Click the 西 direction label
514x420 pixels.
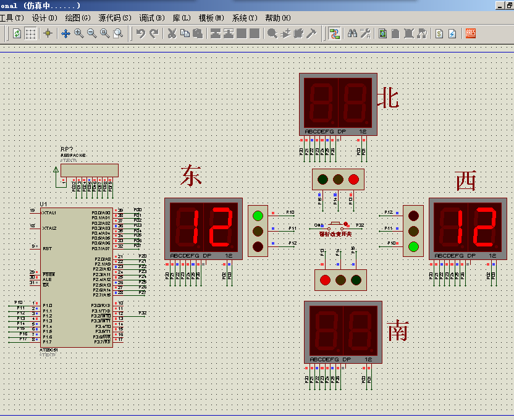[466, 181]
